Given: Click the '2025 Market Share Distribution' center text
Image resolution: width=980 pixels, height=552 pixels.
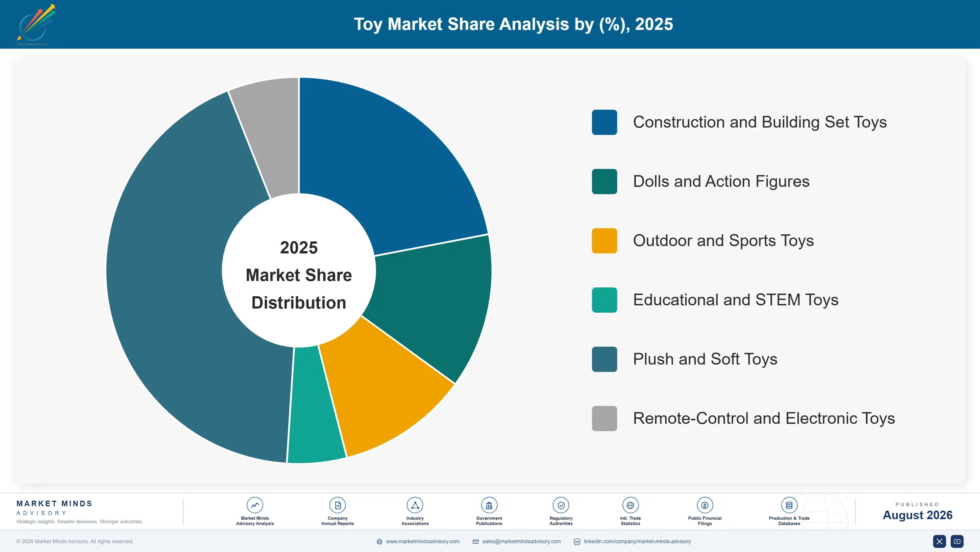Looking at the screenshot, I should [299, 275].
